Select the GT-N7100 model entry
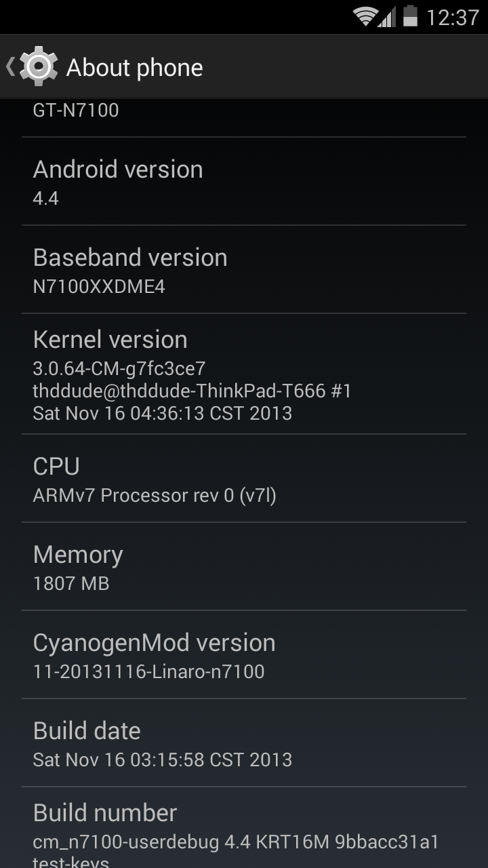Viewport: 488px width, 868px height. 244,117
